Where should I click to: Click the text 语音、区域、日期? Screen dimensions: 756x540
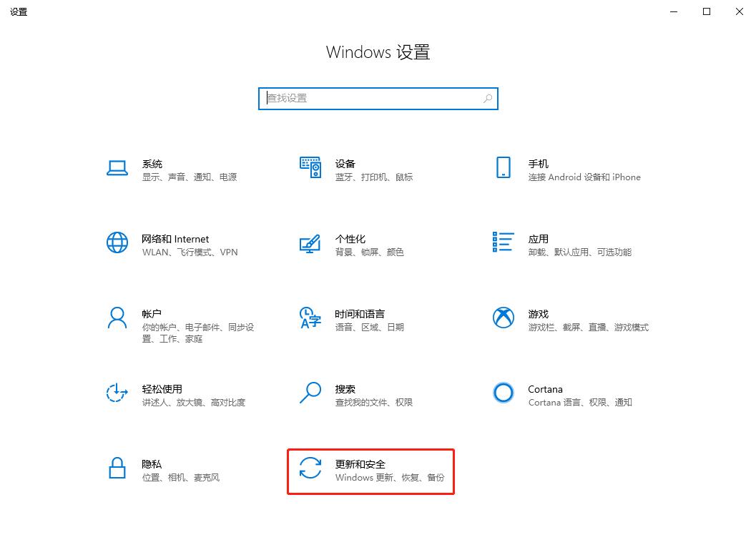coord(369,328)
